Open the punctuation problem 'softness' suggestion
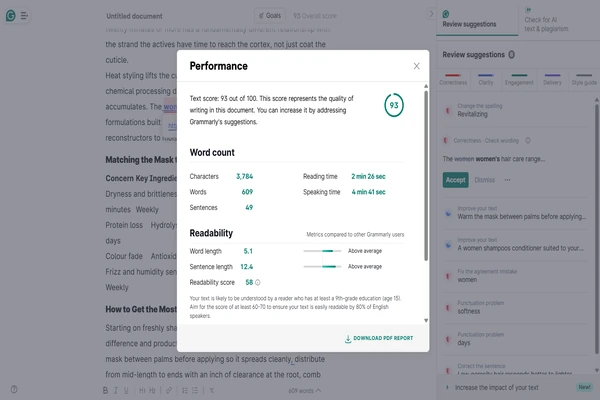The height and width of the screenshot is (400, 600). (x=515, y=307)
